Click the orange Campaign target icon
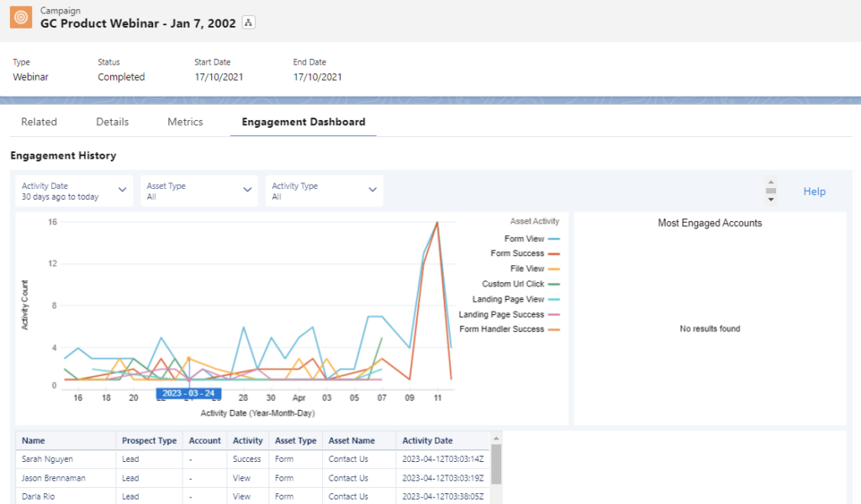The height and width of the screenshot is (504, 861). point(21,17)
